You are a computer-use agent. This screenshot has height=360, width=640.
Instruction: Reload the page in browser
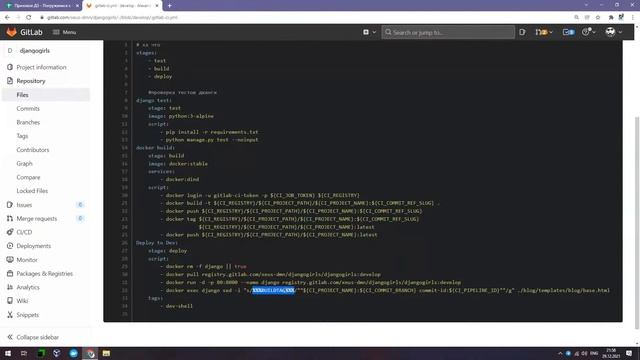pyautogui.click(x=29, y=17)
